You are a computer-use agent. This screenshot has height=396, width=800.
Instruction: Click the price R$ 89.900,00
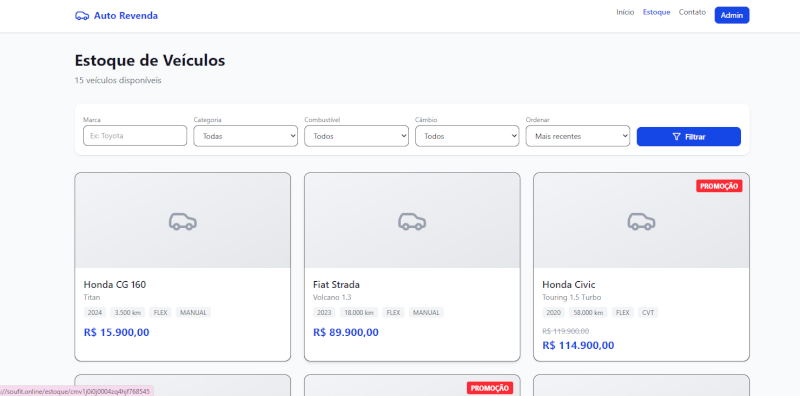[x=346, y=333]
